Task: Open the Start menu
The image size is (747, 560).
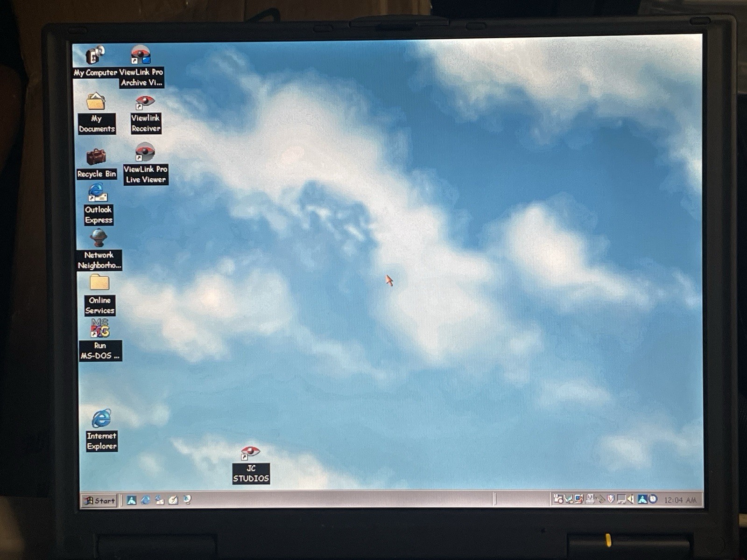Action: (99, 501)
